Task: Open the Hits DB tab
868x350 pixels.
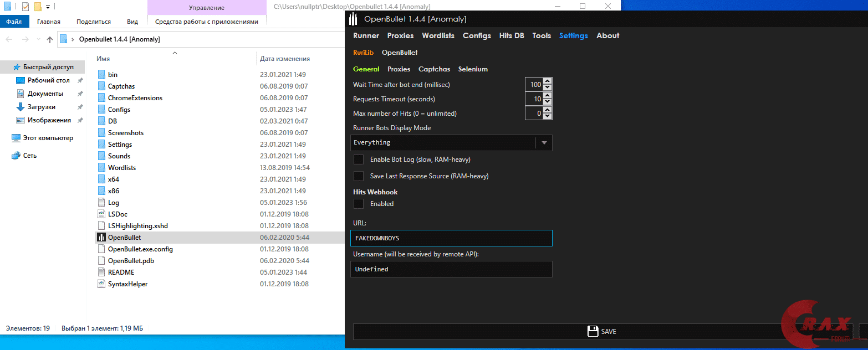Action: [512, 35]
